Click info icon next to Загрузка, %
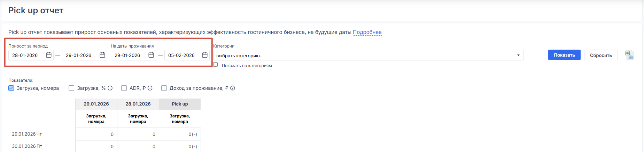 (110, 88)
